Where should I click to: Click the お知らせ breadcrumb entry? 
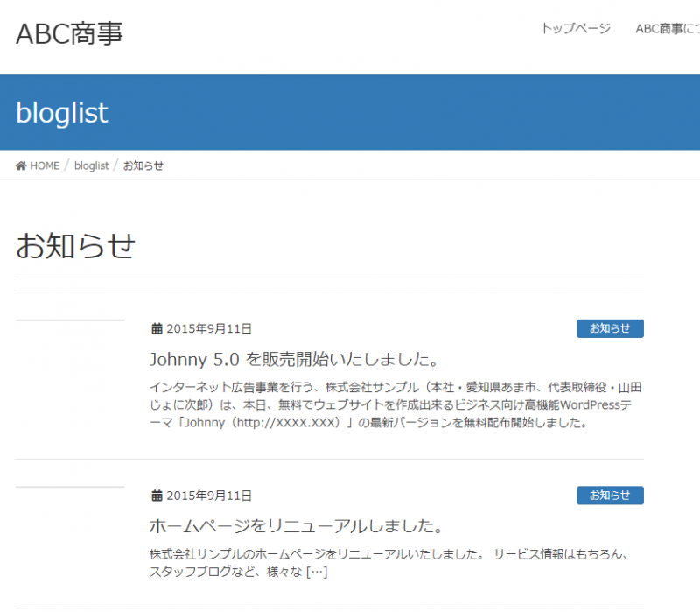[x=143, y=165]
